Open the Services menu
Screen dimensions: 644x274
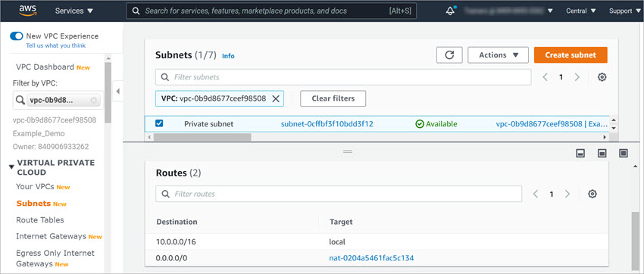pyautogui.click(x=74, y=11)
